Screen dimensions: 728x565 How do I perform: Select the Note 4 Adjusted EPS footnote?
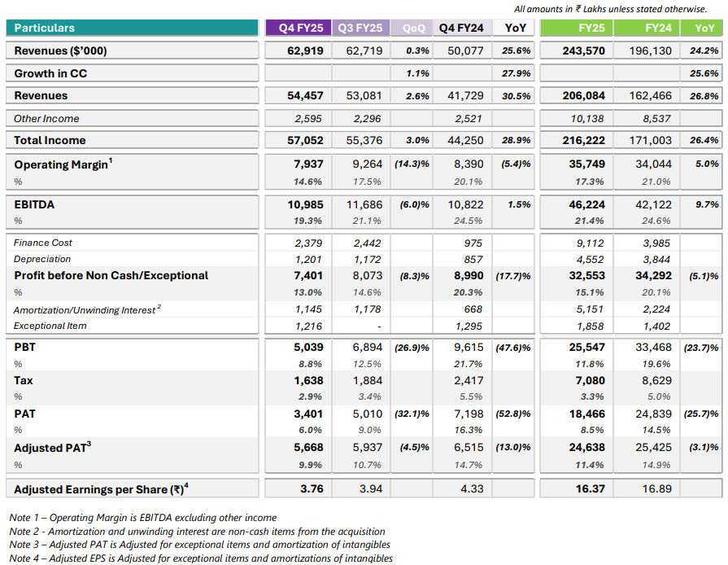[x=201, y=558]
